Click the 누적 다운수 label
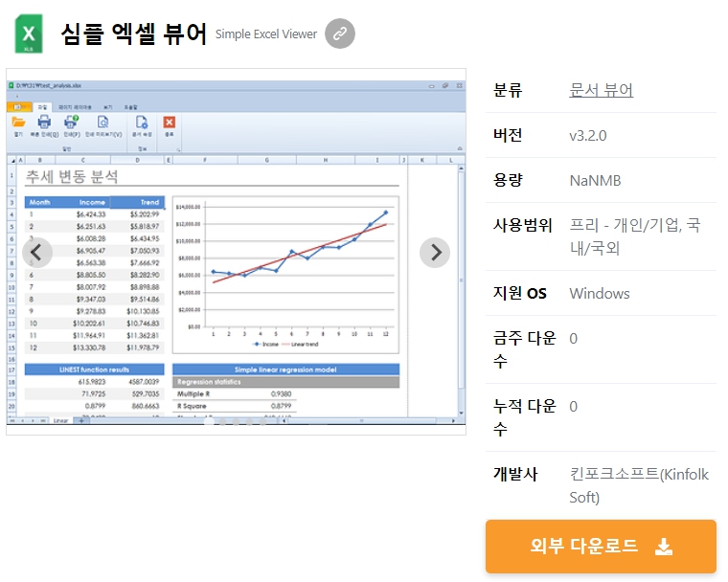Image resolution: width=728 pixels, height=582 pixels. pyautogui.click(x=524, y=417)
